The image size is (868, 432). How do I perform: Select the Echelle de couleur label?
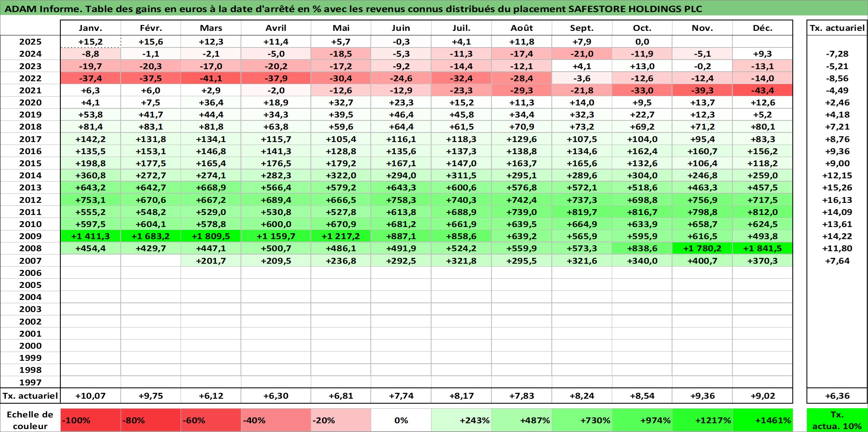(x=30, y=420)
